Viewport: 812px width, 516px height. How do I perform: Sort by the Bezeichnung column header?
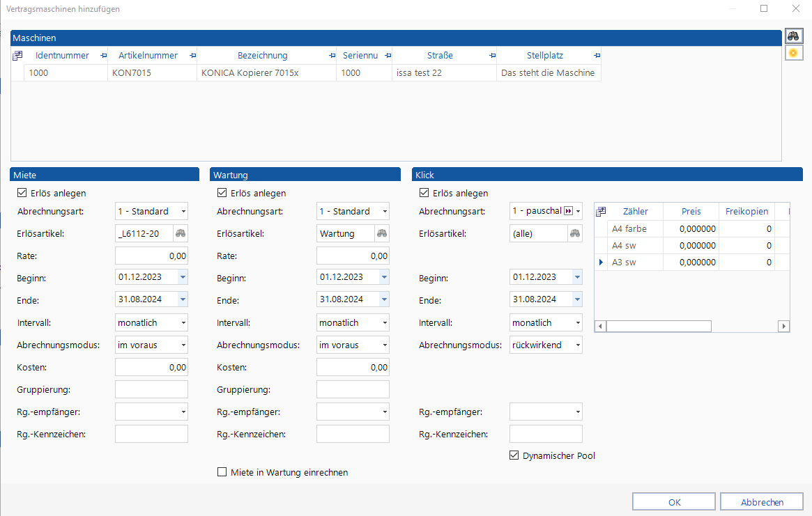point(263,56)
